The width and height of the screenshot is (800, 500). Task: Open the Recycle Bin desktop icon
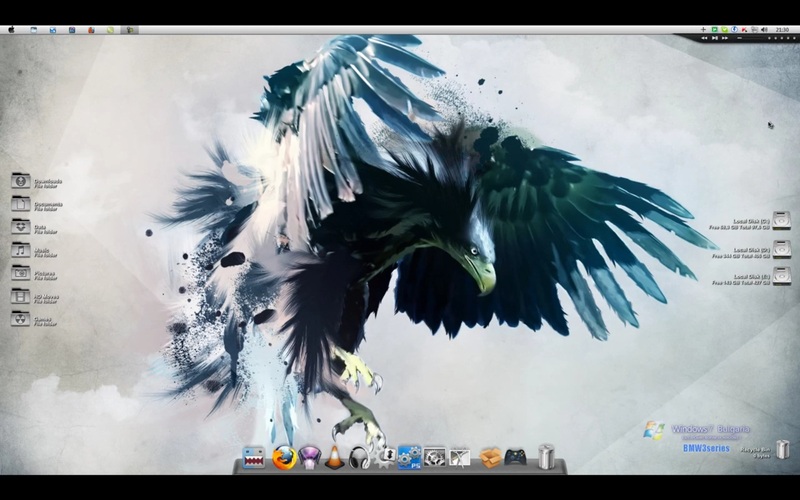click(x=782, y=449)
